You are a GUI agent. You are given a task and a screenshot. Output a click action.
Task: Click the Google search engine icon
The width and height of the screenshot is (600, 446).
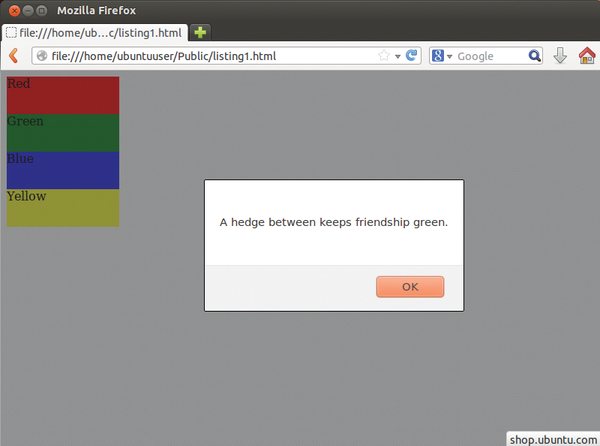(438, 56)
